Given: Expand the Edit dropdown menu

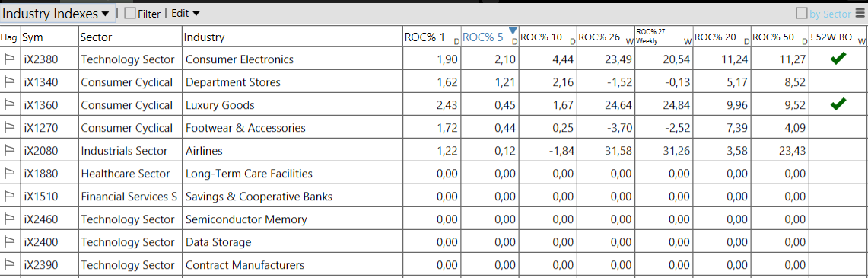Looking at the screenshot, I should tap(186, 14).
